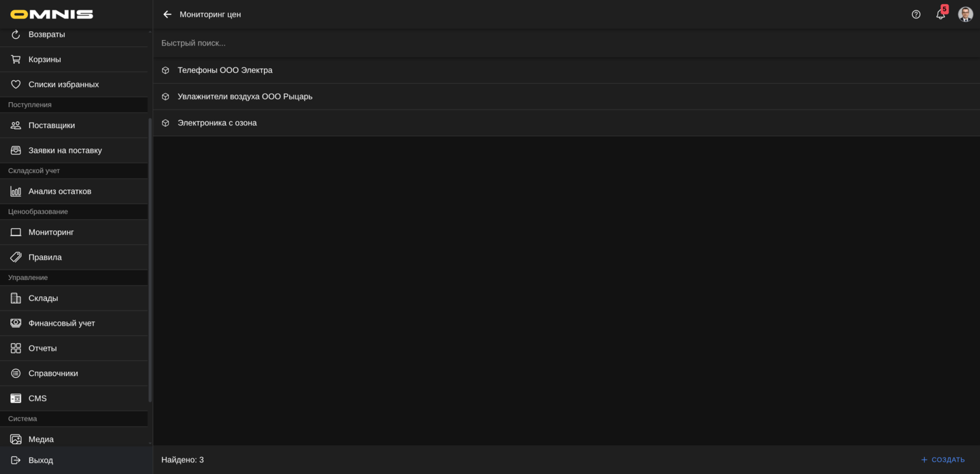Open Поставщики in the sidebar
Viewport: 980px width, 474px height.
tap(52, 125)
